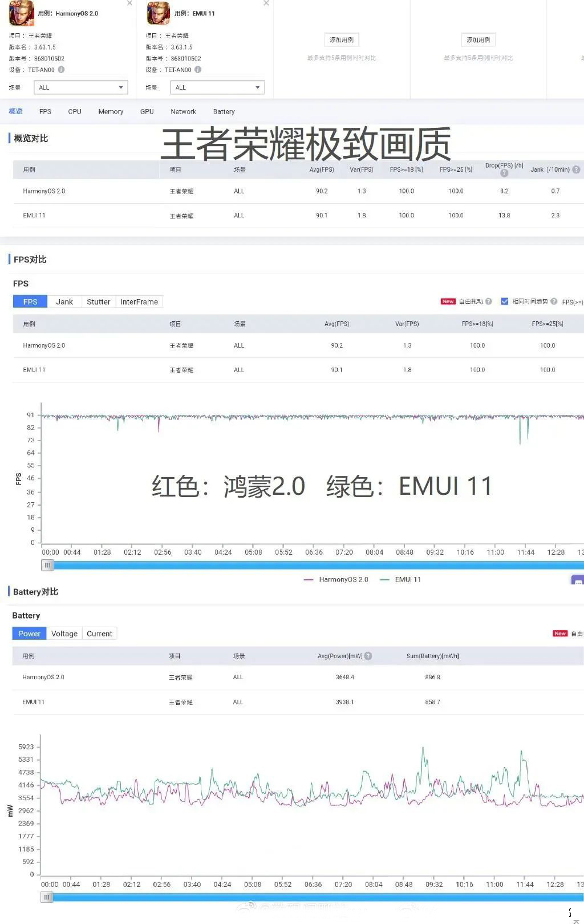Switch to the Memory tab
Image resolution: width=584 pixels, height=924 pixels.
[x=111, y=111]
